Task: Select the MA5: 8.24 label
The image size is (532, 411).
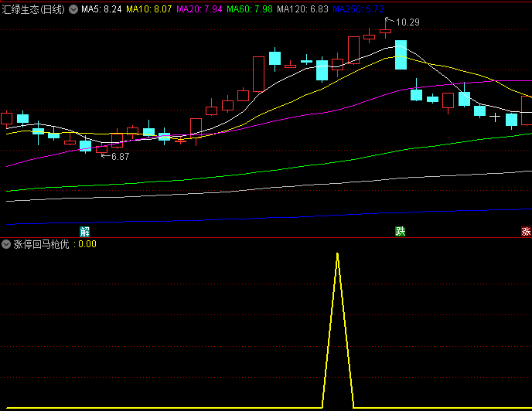Action: click(x=101, y=9)
